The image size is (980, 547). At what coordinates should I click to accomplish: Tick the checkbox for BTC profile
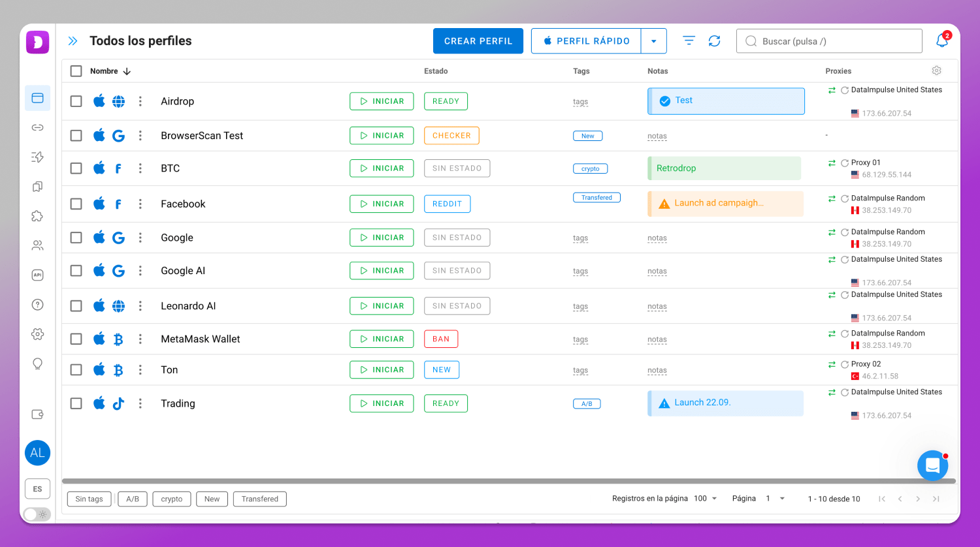[x=76, y=168]
